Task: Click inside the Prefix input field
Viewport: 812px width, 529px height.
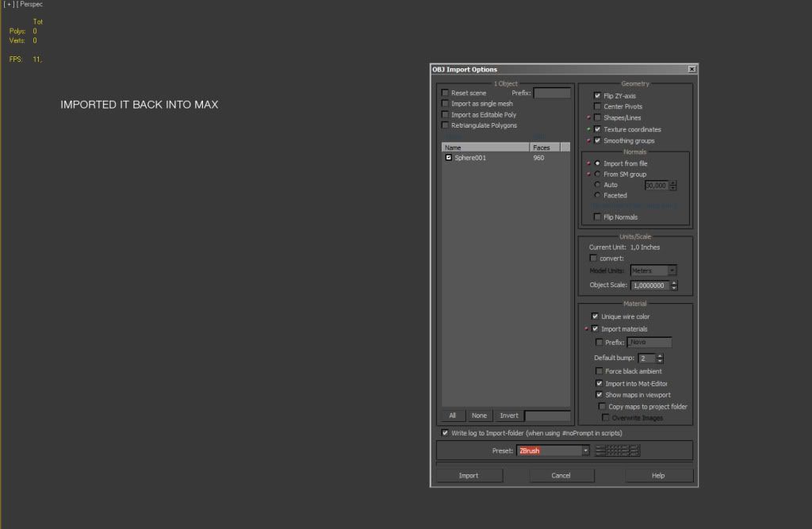Action: tap(553, 93)
